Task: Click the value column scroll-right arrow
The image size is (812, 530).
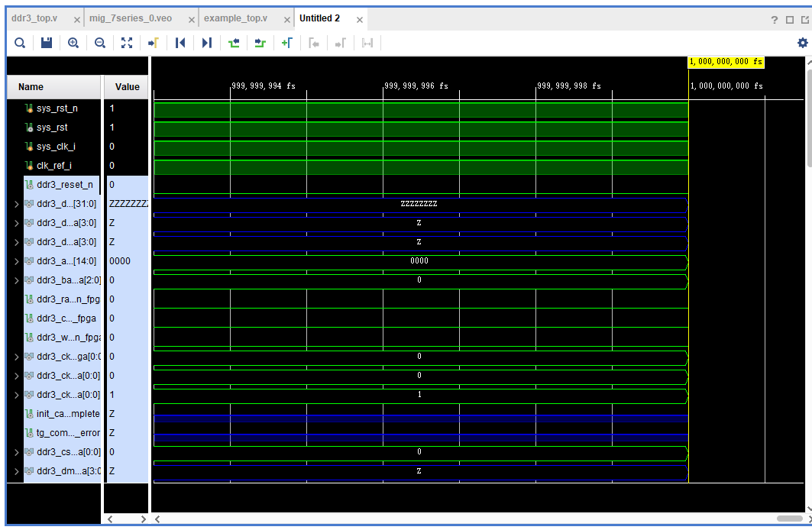Action: [144, 519]
